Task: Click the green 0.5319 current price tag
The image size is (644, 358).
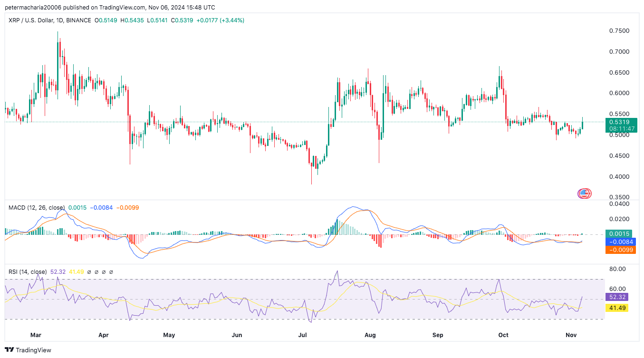Action: coord(621,122)
